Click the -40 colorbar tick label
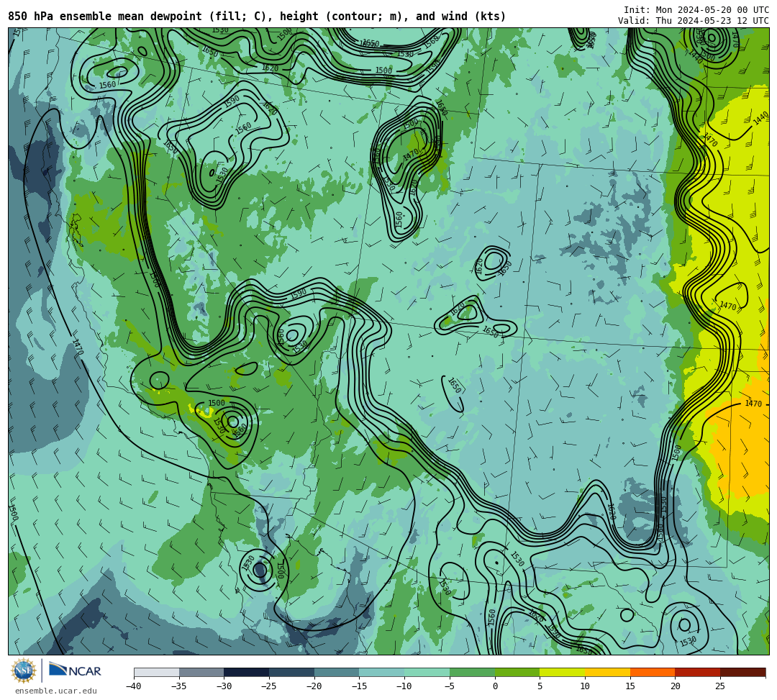Screen dimensions: 777x700 [x=133, y=686]
